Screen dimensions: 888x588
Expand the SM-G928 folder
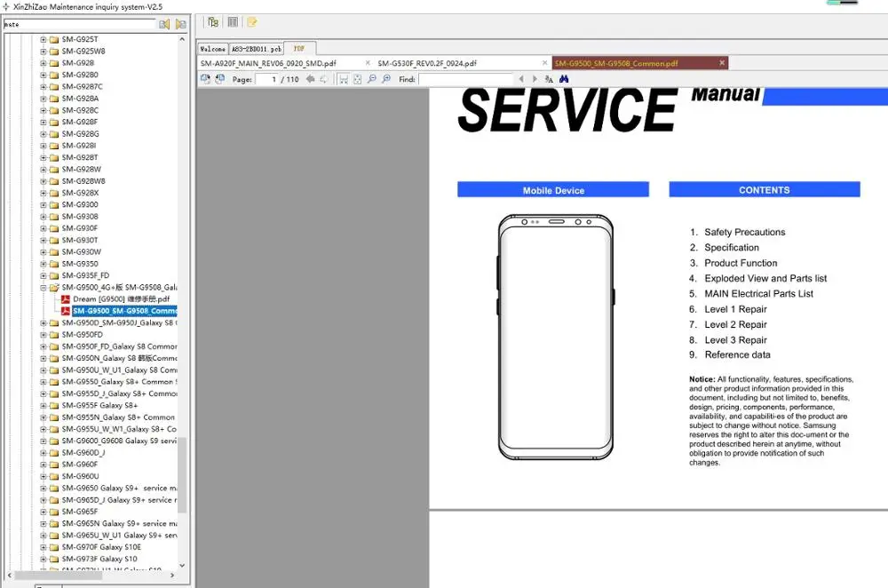43,63
